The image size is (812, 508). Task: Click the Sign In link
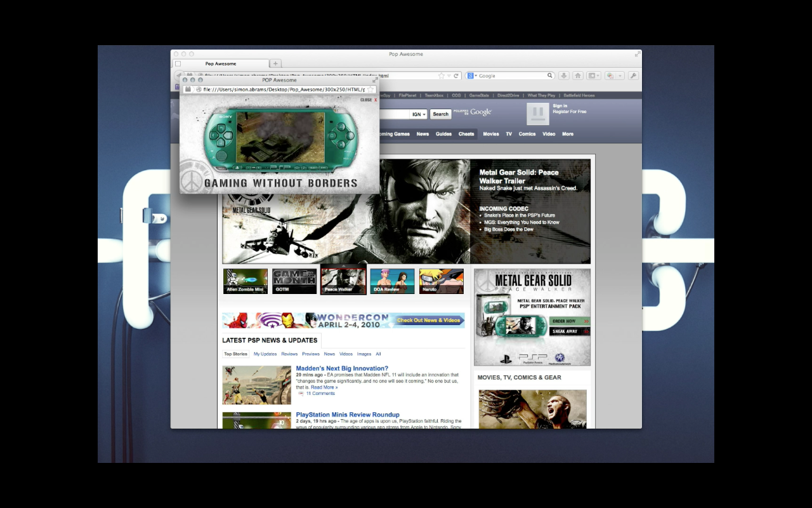[x=560, y=106]
